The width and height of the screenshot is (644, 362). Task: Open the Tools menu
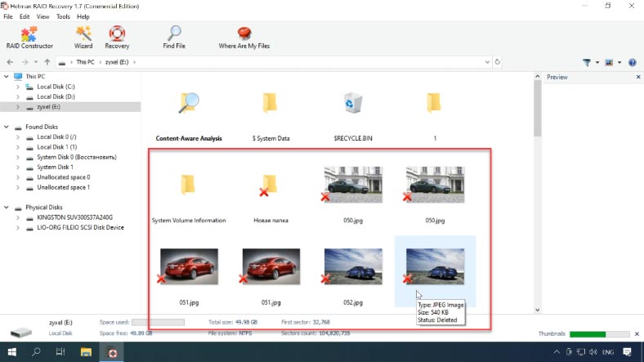(63, 16)
